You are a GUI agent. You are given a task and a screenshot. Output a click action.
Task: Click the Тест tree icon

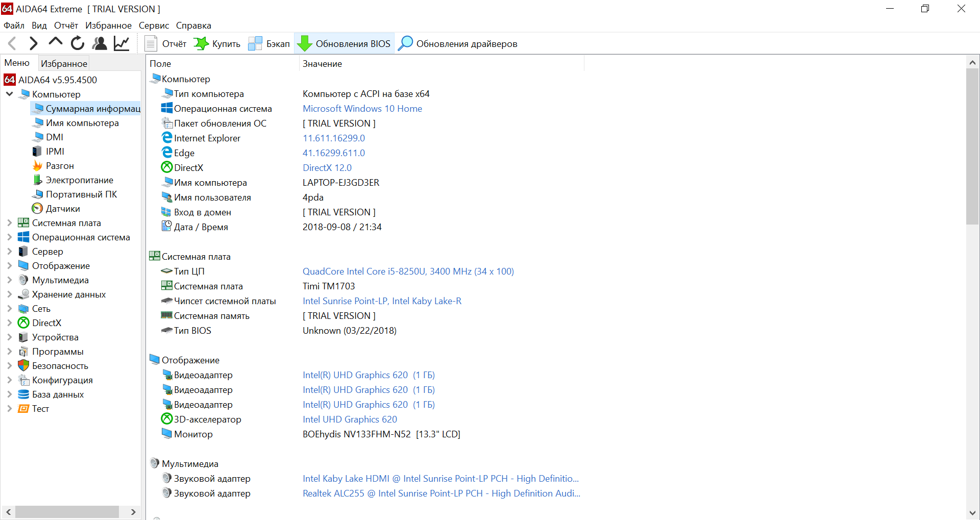[23, 409]
